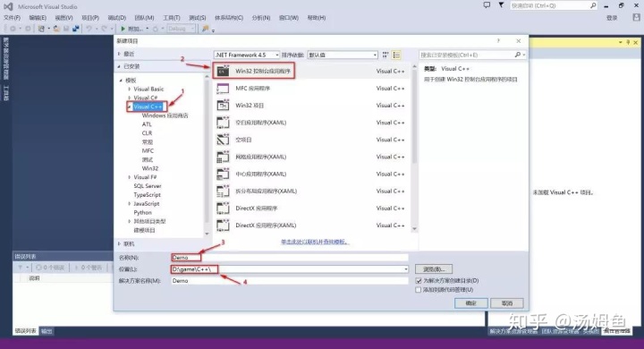The image size is (644, 349).
Task: Click the 确定 button
Action: [x=471, y=303]
